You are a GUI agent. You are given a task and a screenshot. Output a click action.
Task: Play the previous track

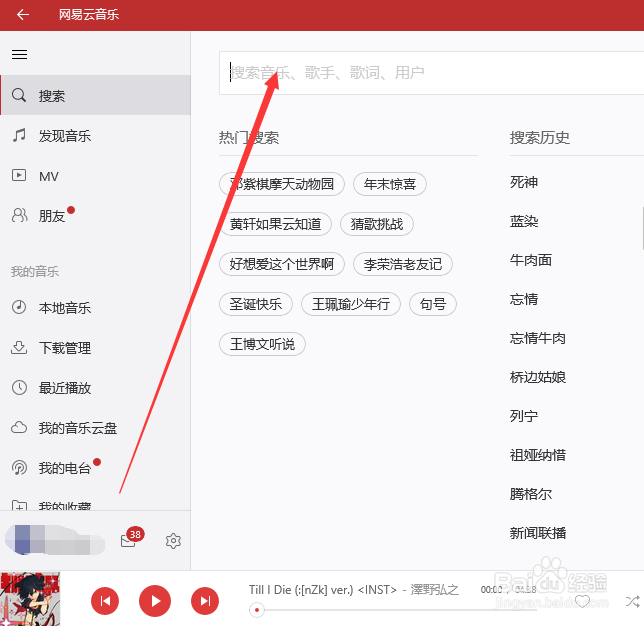(x=105, y=601)
